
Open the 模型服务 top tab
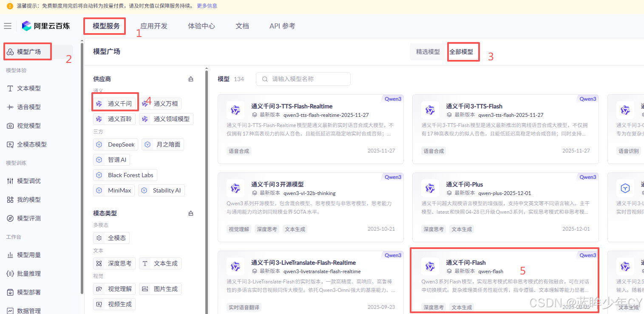[106, 26]
